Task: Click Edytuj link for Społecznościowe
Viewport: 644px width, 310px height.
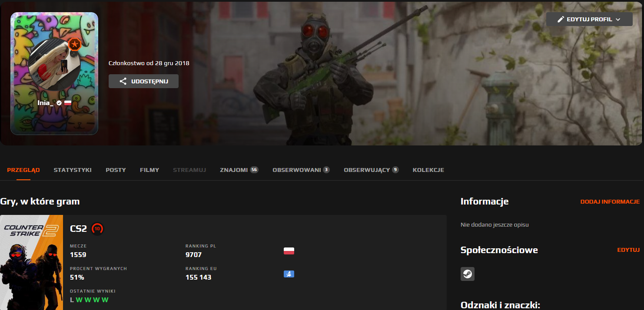Action: [x=628, y=250]
